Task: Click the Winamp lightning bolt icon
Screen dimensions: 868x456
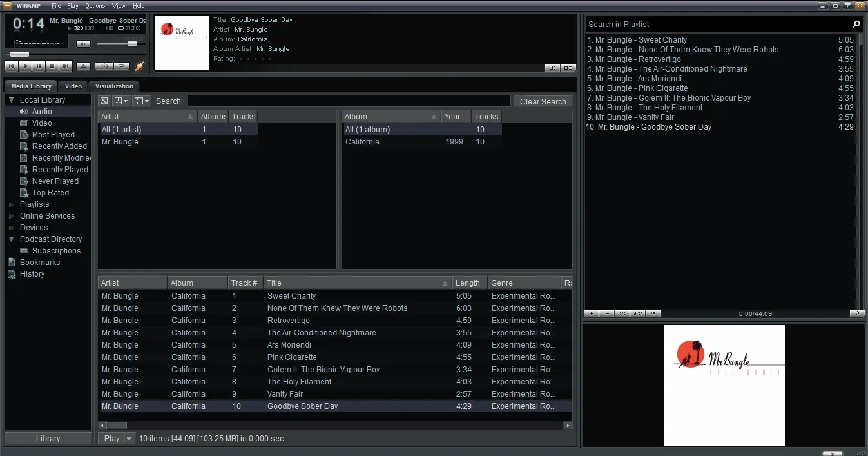Action: tap(139, 66)
